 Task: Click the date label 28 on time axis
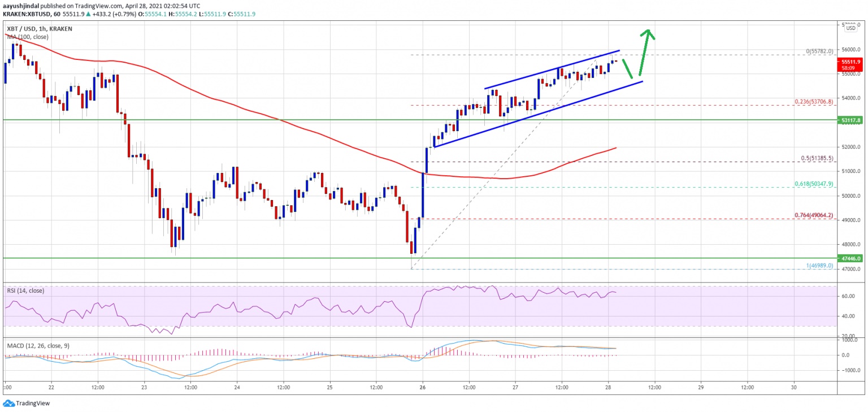608,388
